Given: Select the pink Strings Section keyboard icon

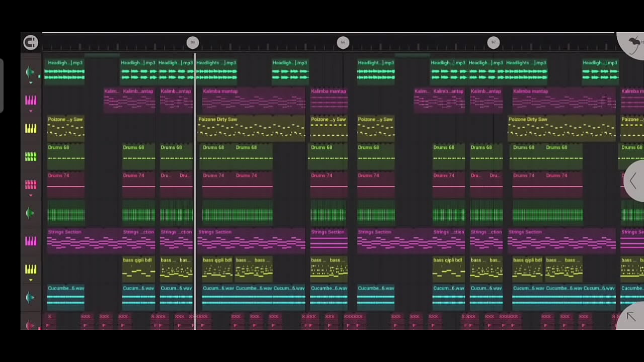Looking at the screenshot, I should (x=31, y=241).
